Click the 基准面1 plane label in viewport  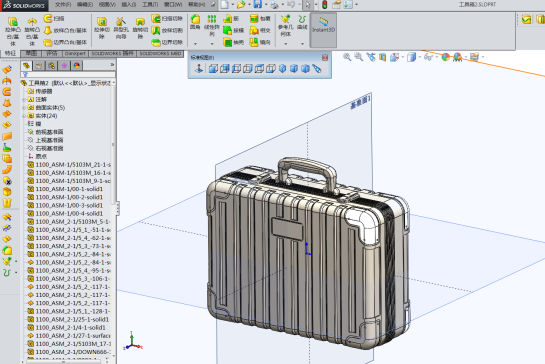[360, 102]
